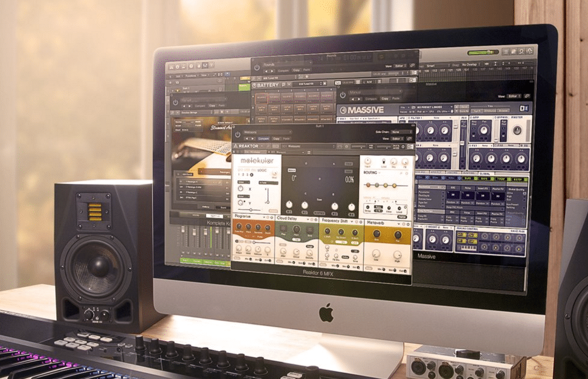Click Compare in the Reaktor window header
The image size is (588, 379).
263,139
